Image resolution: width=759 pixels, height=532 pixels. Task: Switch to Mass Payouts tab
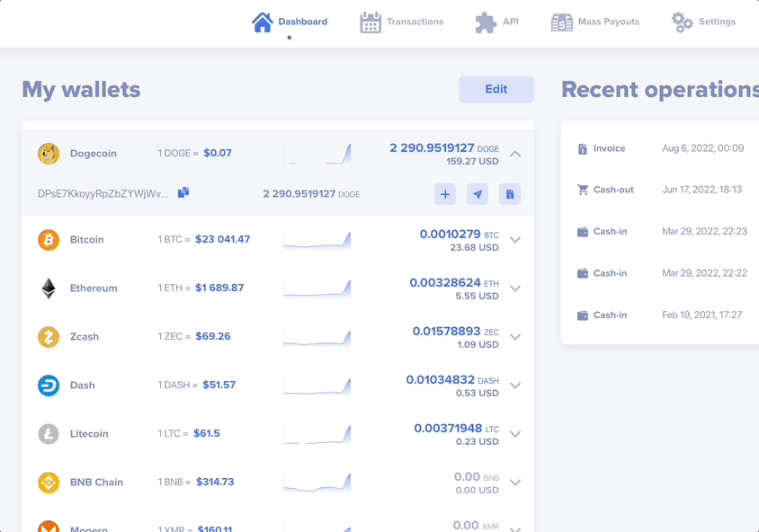595,22
